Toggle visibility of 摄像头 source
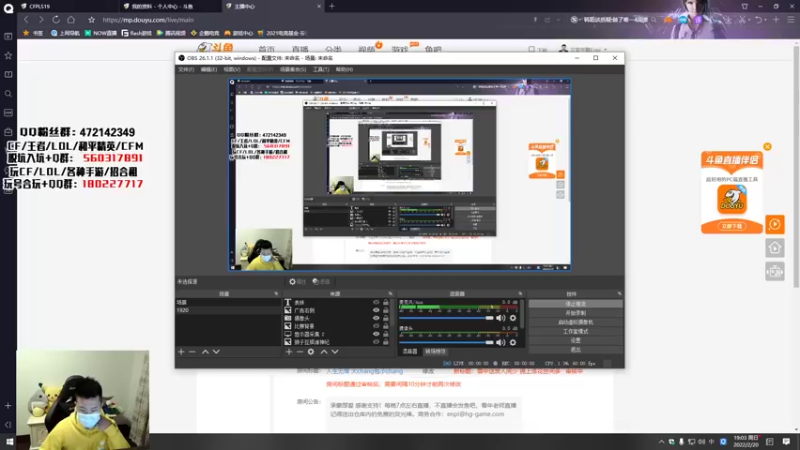The width and height of the screenshot is (800, 450). 376,318
